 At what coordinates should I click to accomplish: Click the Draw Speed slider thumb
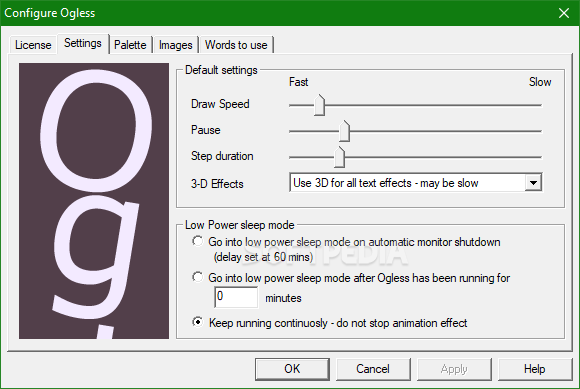coord(319,105)
